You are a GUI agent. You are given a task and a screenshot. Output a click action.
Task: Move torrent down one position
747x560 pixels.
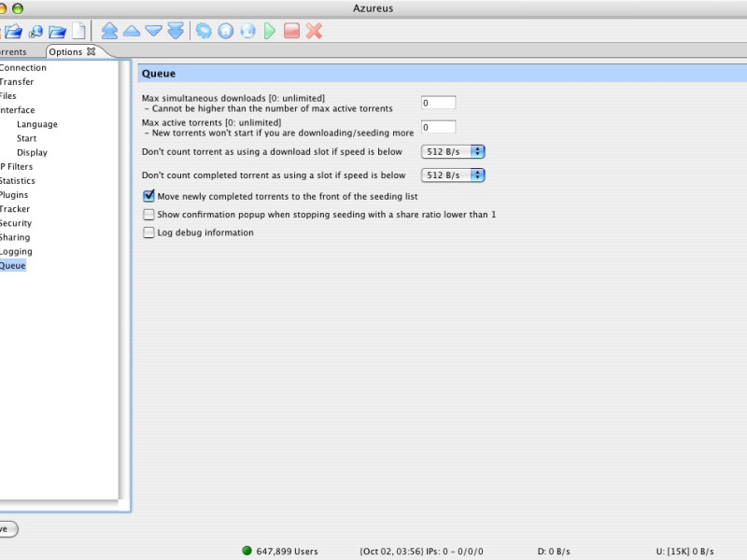153,32
